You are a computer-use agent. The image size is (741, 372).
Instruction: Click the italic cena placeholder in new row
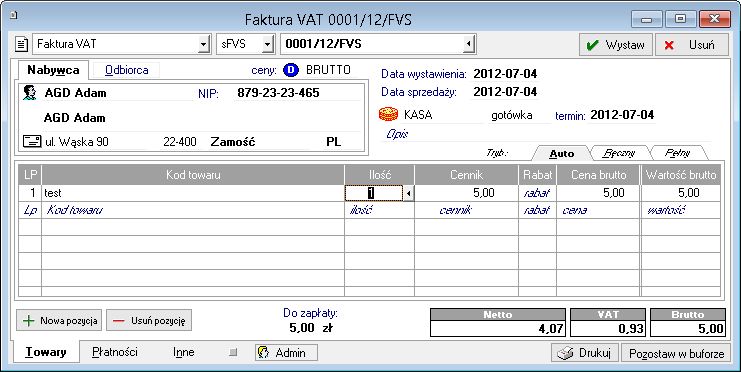(575, 210)
